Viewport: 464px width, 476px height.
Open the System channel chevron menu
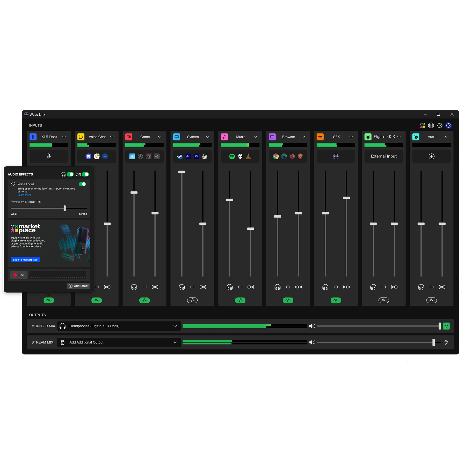pos(207,137)
